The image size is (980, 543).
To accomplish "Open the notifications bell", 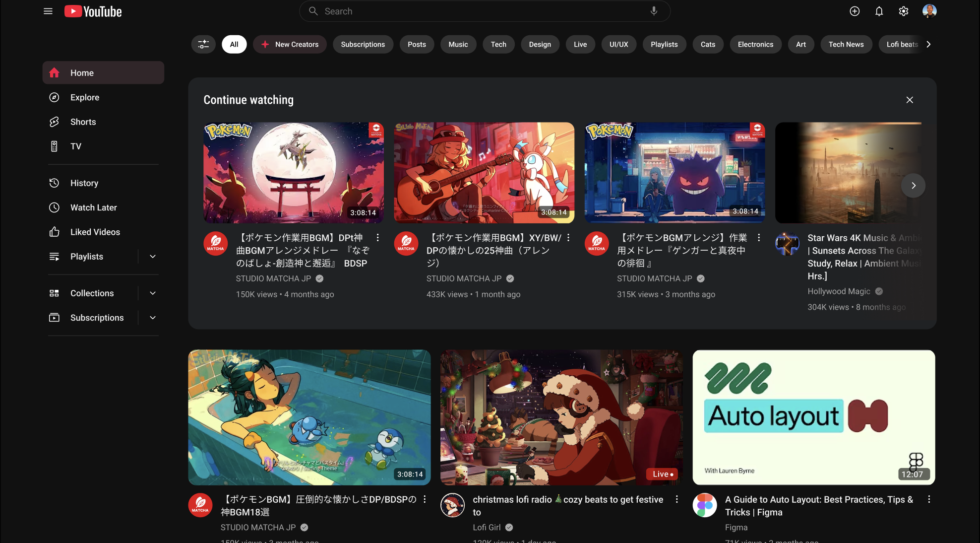I will point(879,11).
